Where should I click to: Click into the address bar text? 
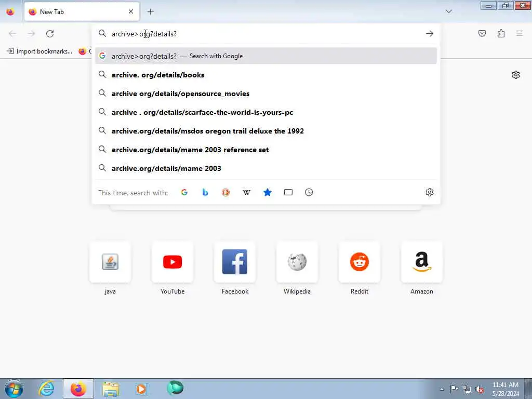(144, 34)
